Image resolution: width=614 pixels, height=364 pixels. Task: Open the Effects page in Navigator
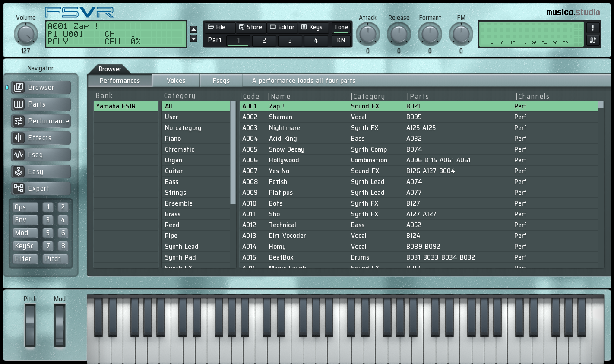(x=41, y=138)
